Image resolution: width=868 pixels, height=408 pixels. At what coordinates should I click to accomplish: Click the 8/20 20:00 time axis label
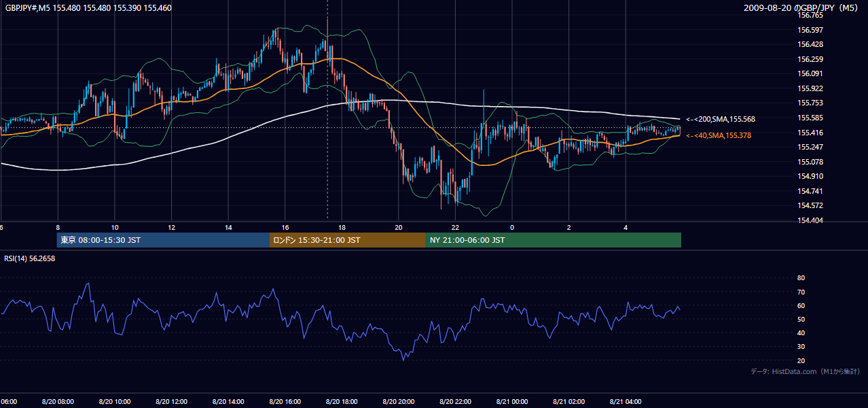399,402
